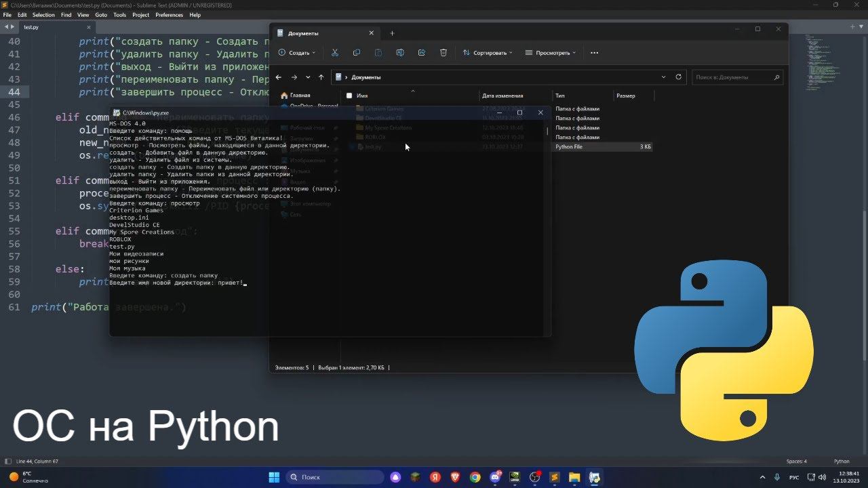
Task: Open the File menu in Sublime Text
Action: 7,15
